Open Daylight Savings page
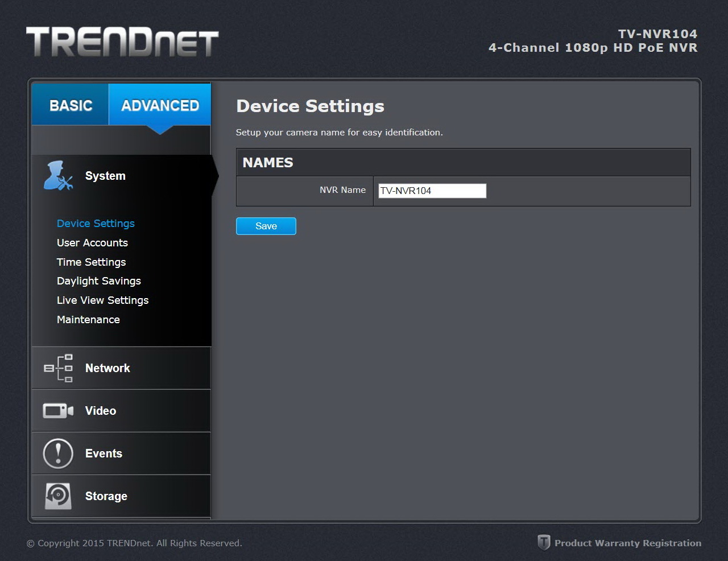The height and width of the screenshot is (561, 728). 99,281
